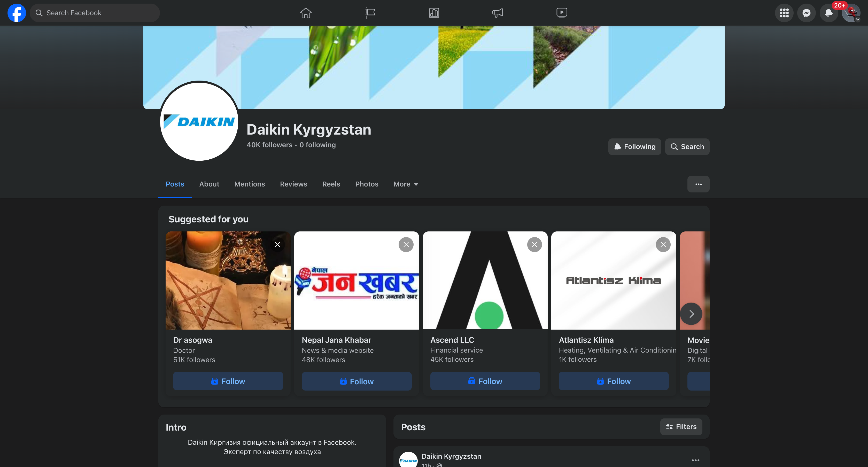
Task: Click the Facebook logo icon
Action: pos(17,13)
